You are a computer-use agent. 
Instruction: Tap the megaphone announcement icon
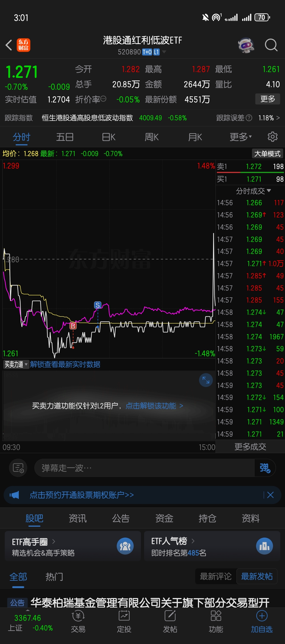coord(14,495)
